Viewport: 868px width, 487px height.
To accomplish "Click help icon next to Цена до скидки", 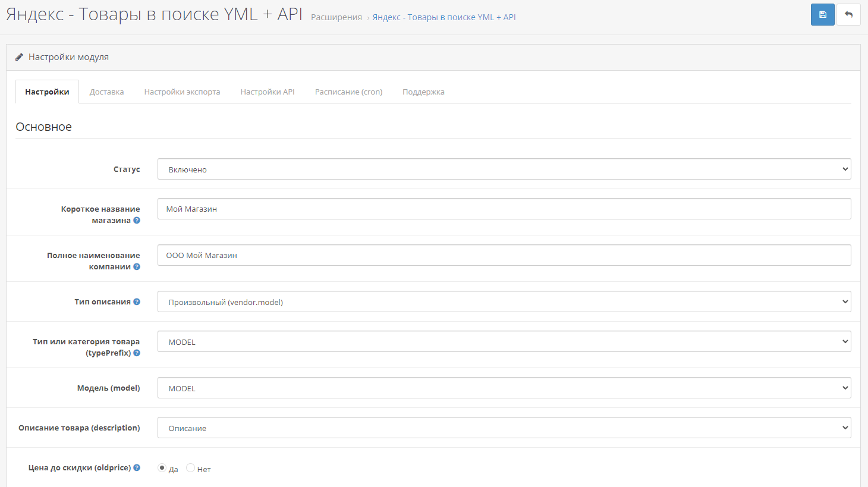I will pos(137,467).
